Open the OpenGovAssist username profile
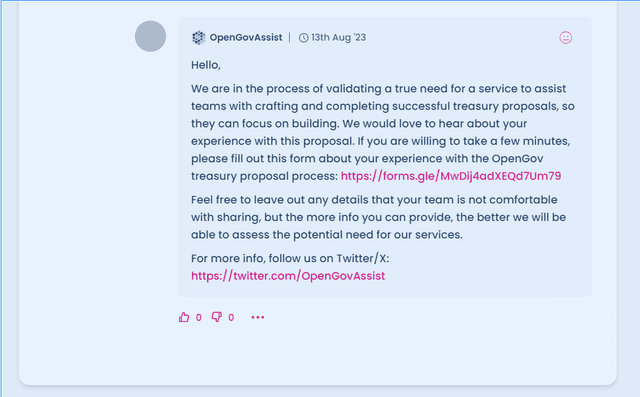Viewport: 640px width, 397px height. (246, 38)
